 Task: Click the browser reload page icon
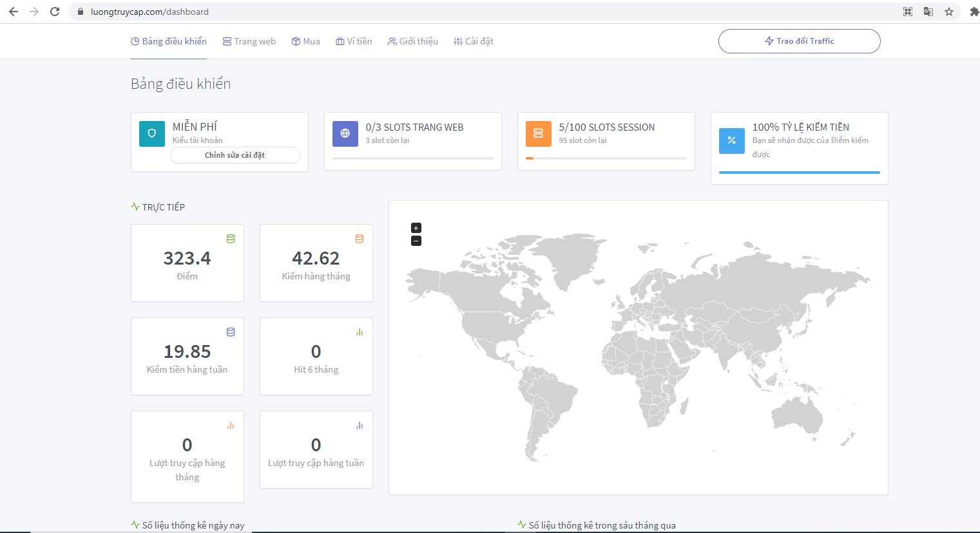(55, 12)
